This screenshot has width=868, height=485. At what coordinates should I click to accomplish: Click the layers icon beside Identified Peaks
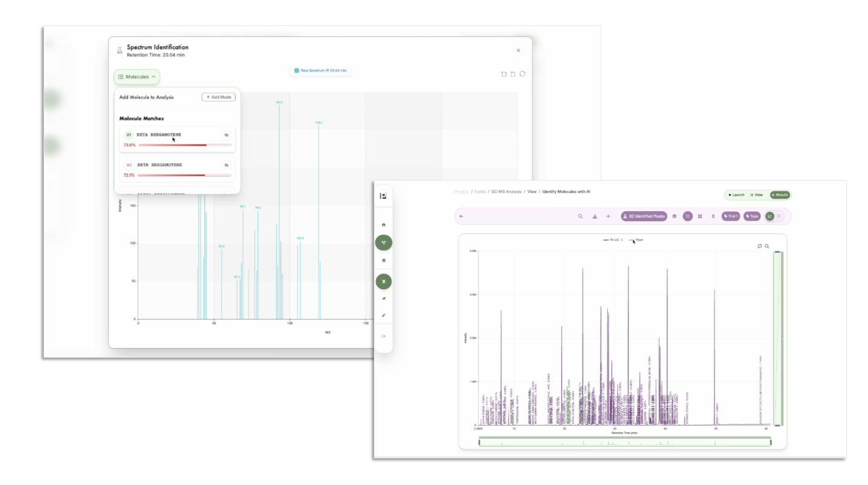pyautogui.click(x=675, y=216)
